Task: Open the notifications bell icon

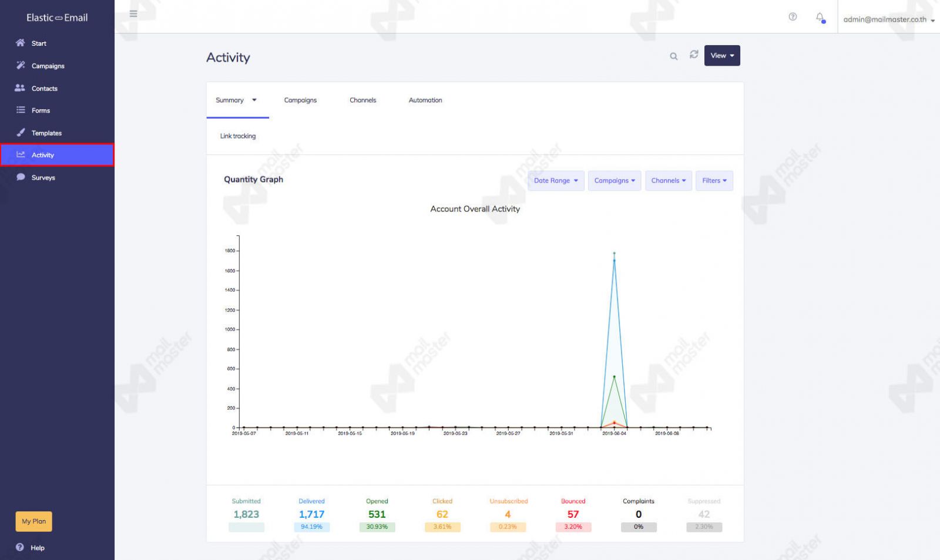Action: coord(820,18)
